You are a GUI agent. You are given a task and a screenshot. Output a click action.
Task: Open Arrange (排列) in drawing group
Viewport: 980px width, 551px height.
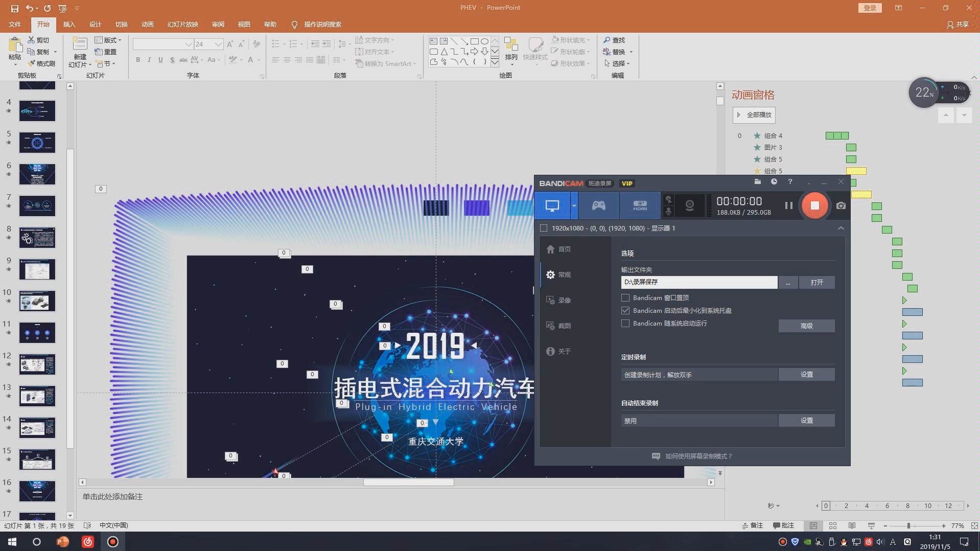pyautogui.click(x=511, y=50)
